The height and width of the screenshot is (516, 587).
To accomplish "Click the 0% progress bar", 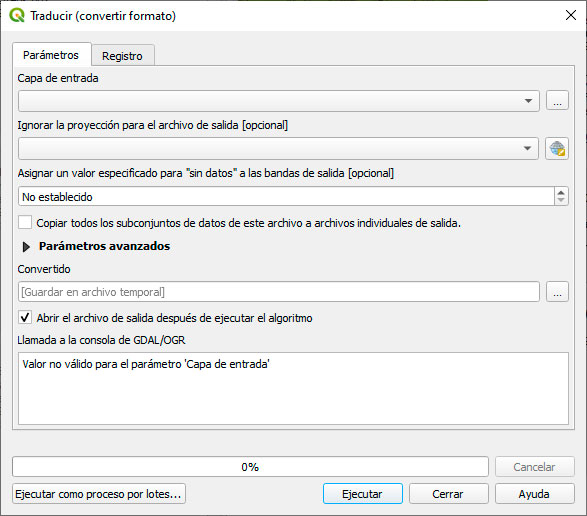I will tap(250, 467).
